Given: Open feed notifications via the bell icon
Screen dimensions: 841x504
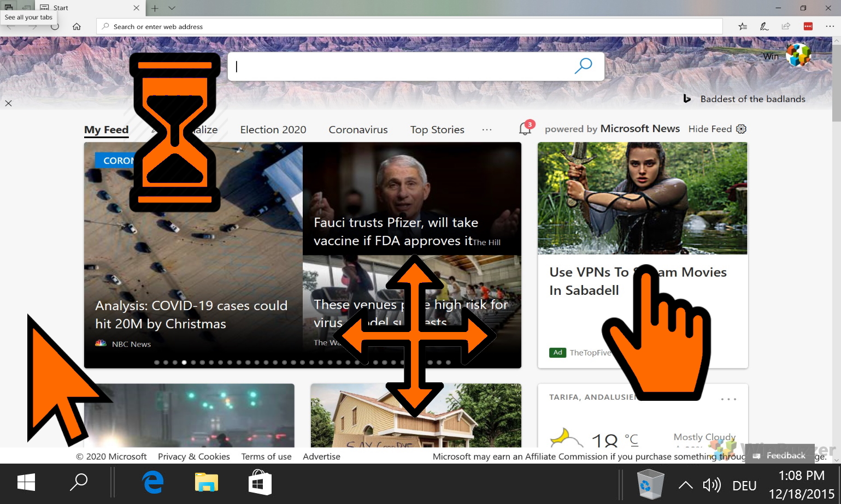Looking at the screenshot, I should pos(524,128).
